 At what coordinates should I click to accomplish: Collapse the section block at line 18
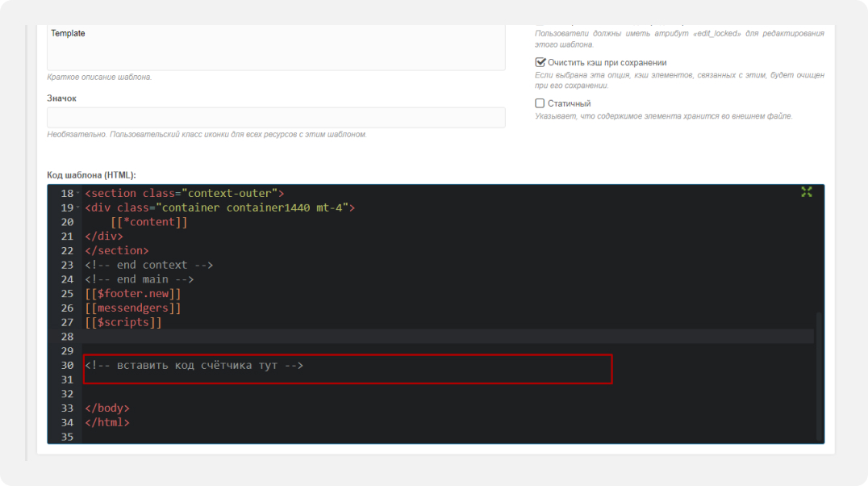[77, 194]
